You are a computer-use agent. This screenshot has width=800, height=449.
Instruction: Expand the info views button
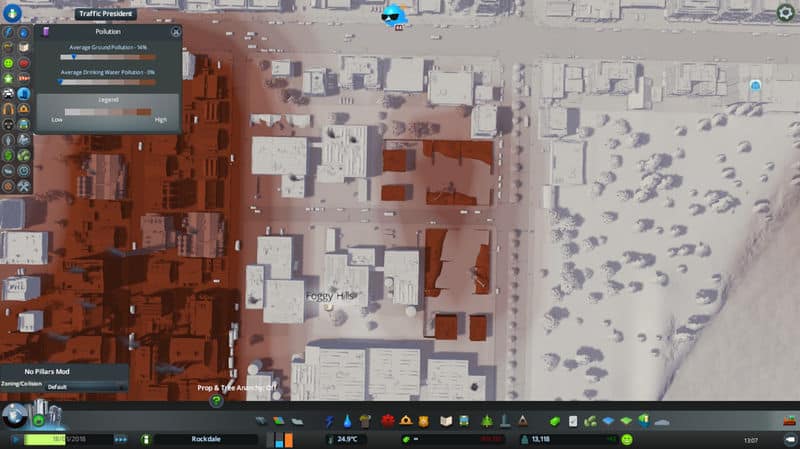[x=14, y=15]
